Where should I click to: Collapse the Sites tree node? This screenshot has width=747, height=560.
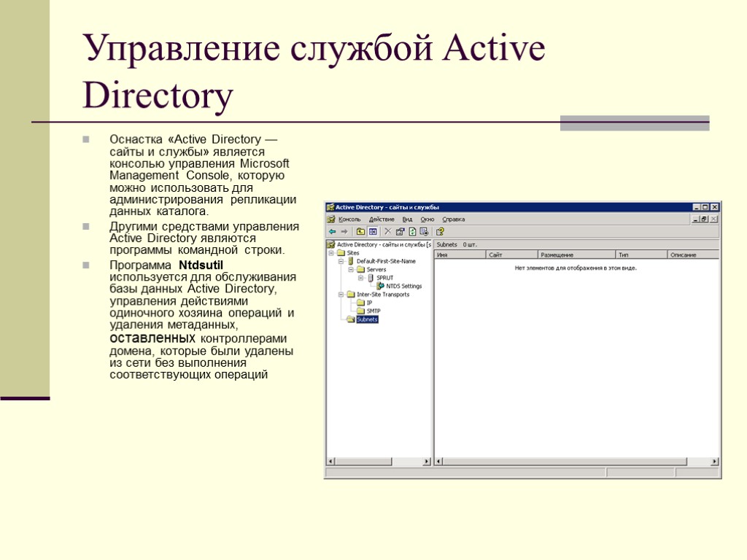click(331, 253)
